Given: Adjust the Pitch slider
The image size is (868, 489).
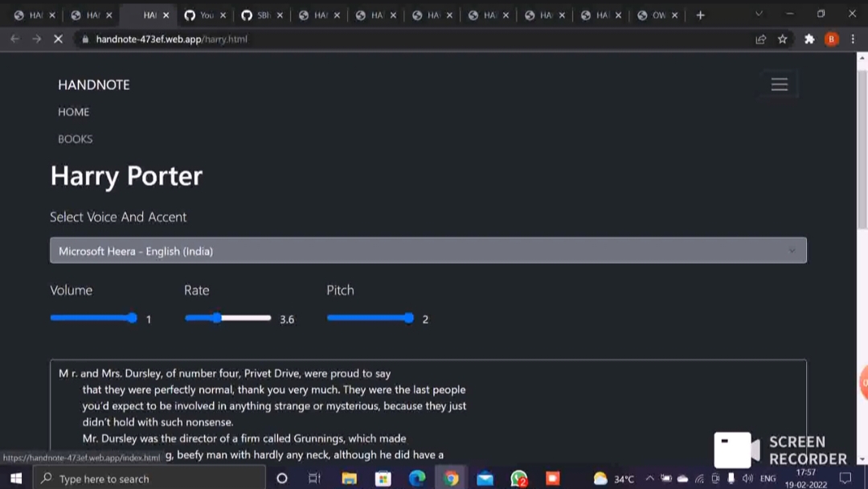Looking at the screenshot, I should click(x=371, y=318).
